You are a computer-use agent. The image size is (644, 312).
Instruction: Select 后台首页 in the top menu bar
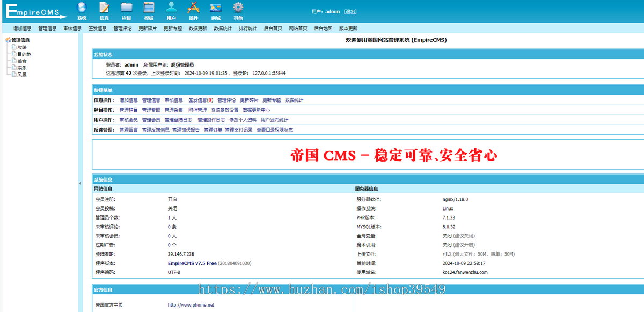point(273,28)
